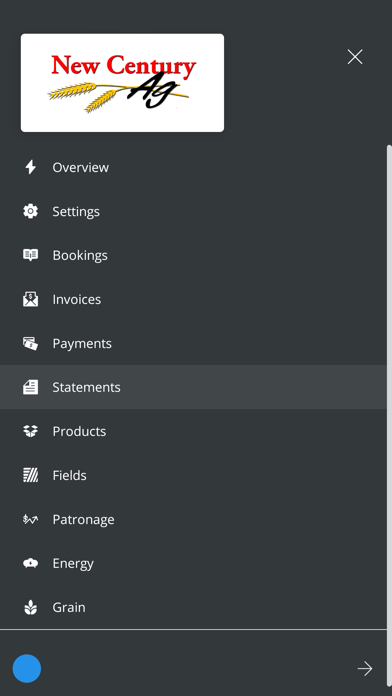Go to Bookings page
The image size is (392, 696).
coord(194,255)
